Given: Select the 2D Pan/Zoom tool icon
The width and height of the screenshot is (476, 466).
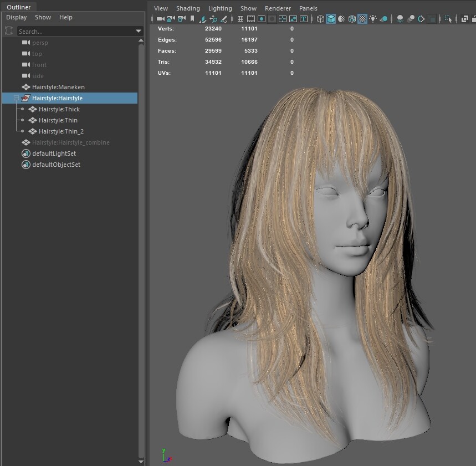Looking at the screenshot, I should coord(213,19).
